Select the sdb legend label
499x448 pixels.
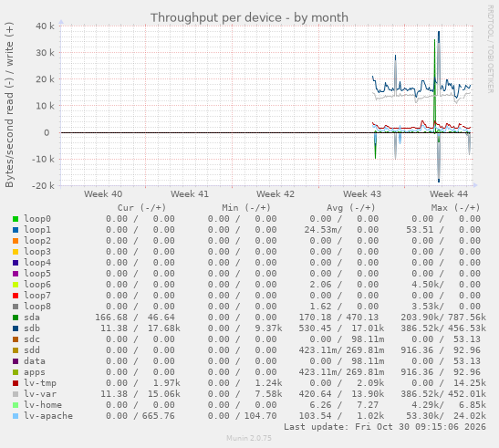(x=32, y=328)
